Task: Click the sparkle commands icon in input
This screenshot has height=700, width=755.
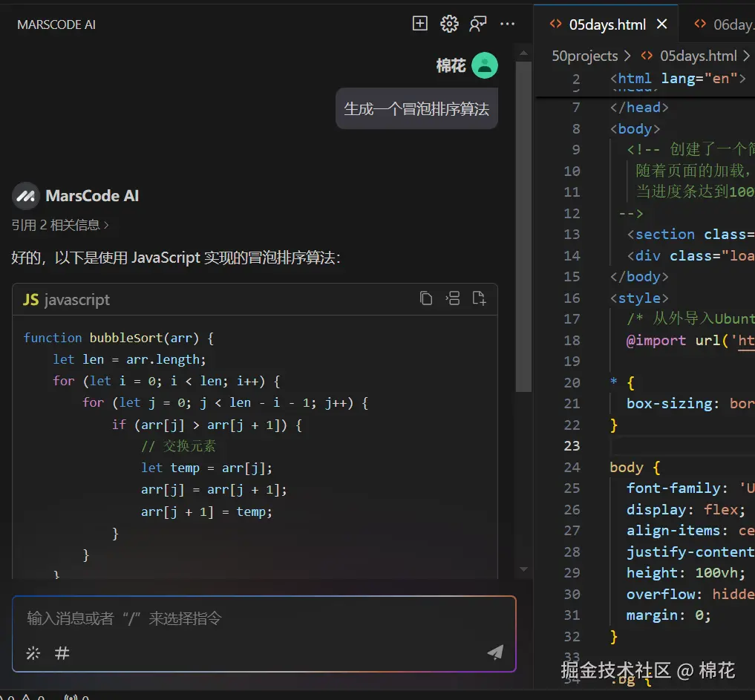Action: pos(33,653)
